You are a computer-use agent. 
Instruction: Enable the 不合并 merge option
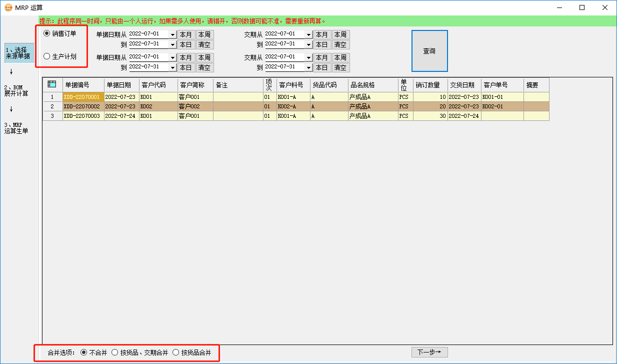82,353
